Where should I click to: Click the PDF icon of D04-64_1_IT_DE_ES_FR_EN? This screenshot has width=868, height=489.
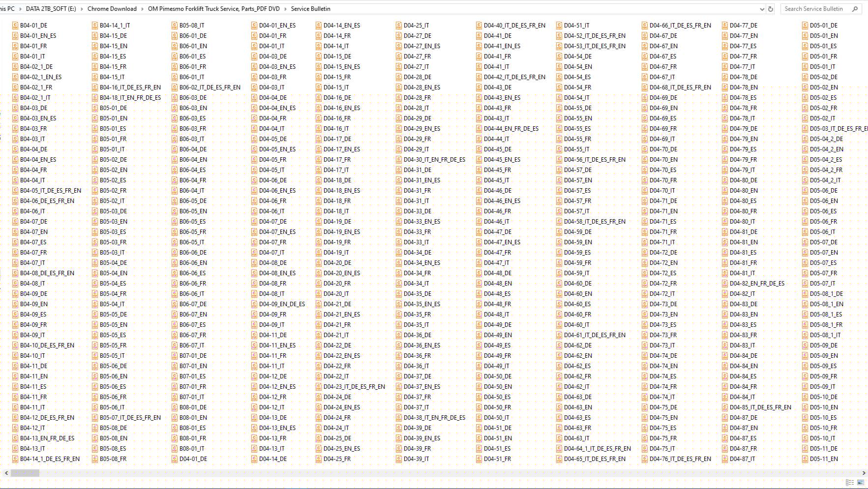click(x=559, y=449)
